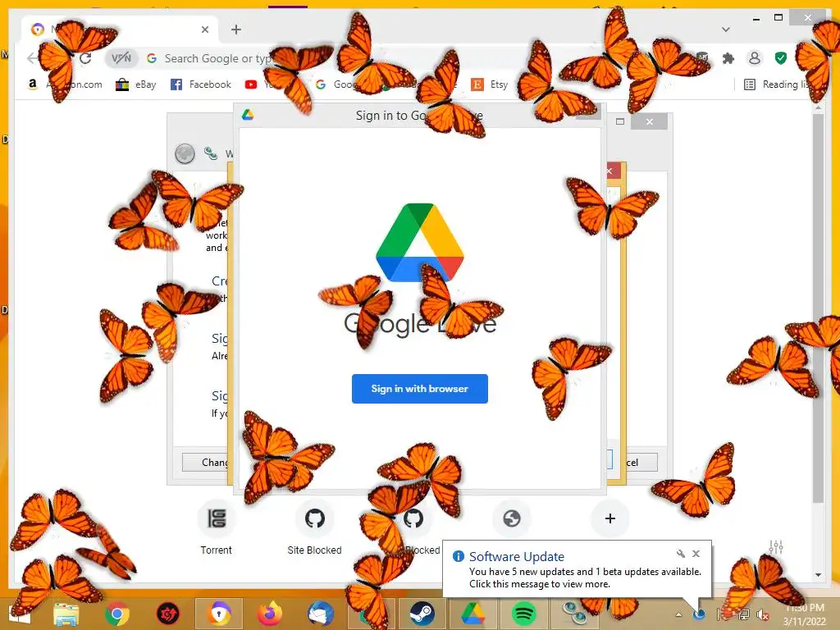Image resolution: width=840 pixels, height=630 pixels.
Task: Open Steam from taskbar
Action: pos(422,614)
